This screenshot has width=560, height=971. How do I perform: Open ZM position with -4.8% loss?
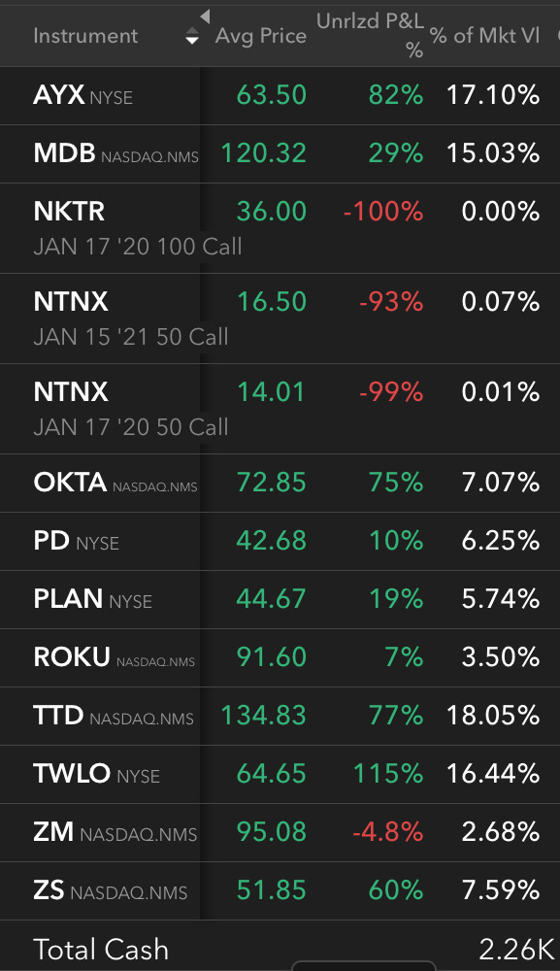click(280, 832)
